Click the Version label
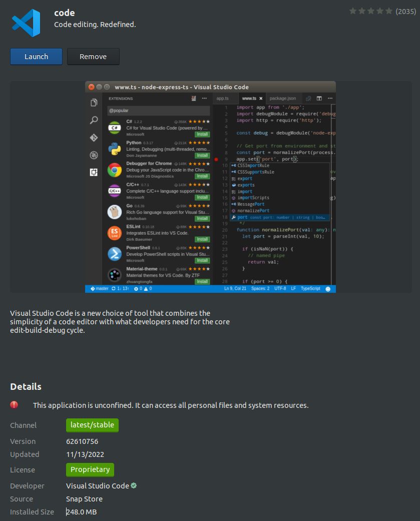This screenshot has width=420, height=521. point(23,441)
